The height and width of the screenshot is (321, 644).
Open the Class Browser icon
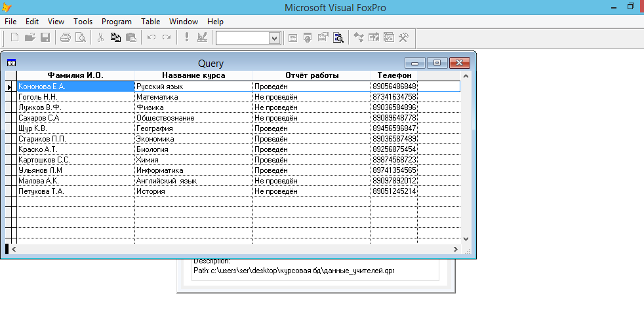[359, 38]
